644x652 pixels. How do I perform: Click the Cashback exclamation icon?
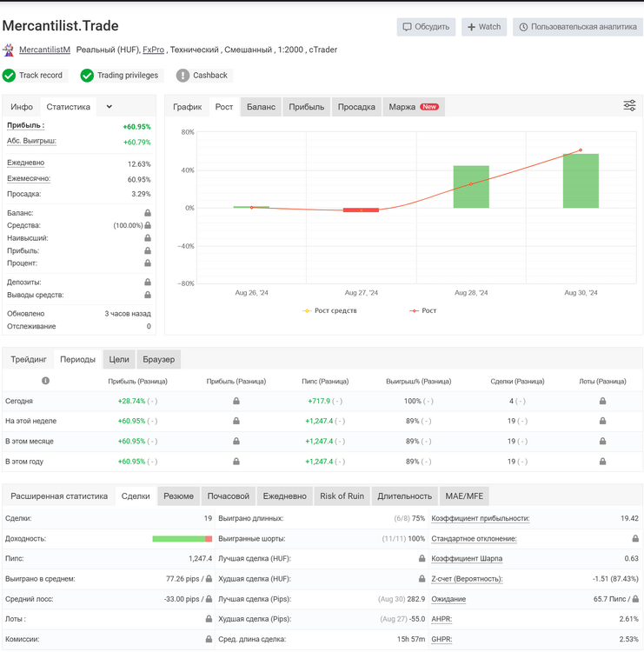[x=183, y=76]
